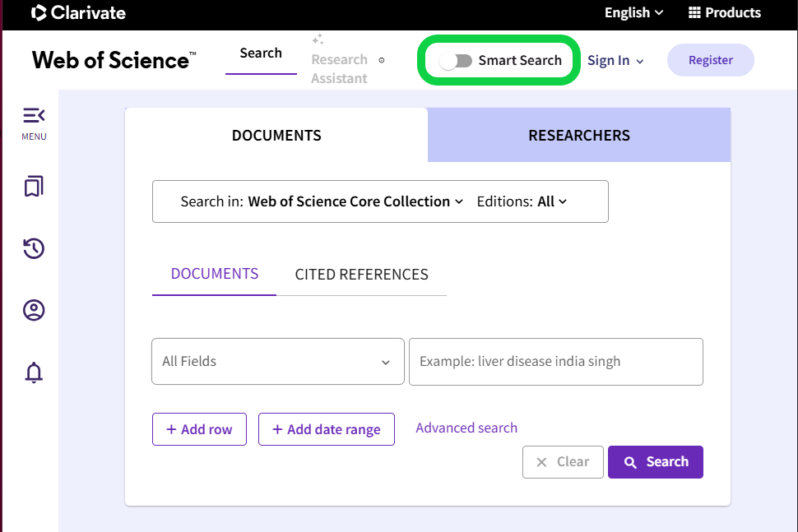
Task: Open the Products grid menu
Action: 724,12
